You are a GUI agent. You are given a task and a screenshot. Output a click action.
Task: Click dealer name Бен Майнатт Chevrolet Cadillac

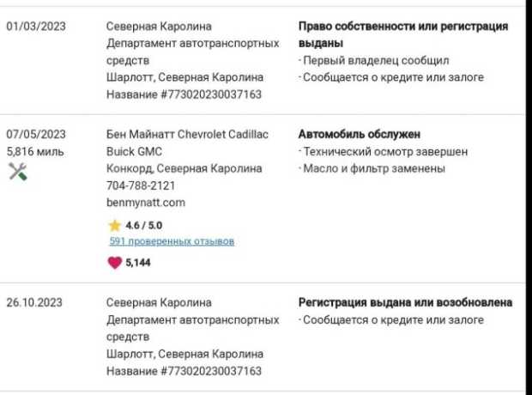coord(187,134)
